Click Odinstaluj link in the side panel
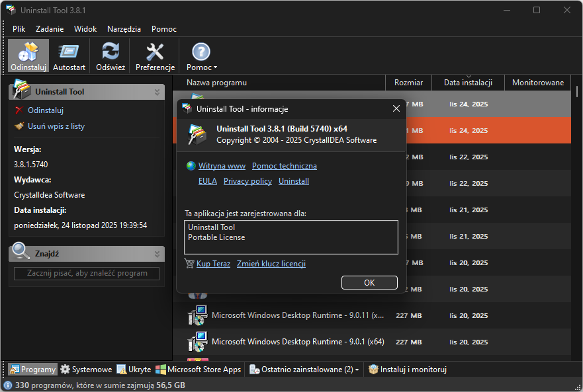Viewport: 583px width, 392px height. [46, 110]
